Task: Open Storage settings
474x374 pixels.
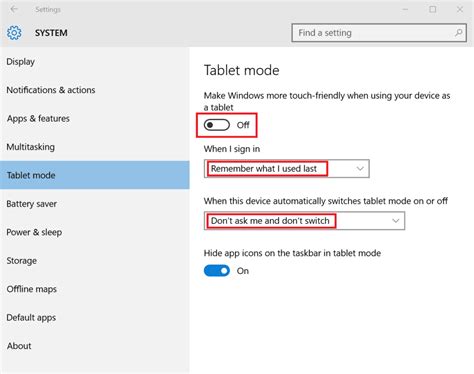Action: [95, 261]
